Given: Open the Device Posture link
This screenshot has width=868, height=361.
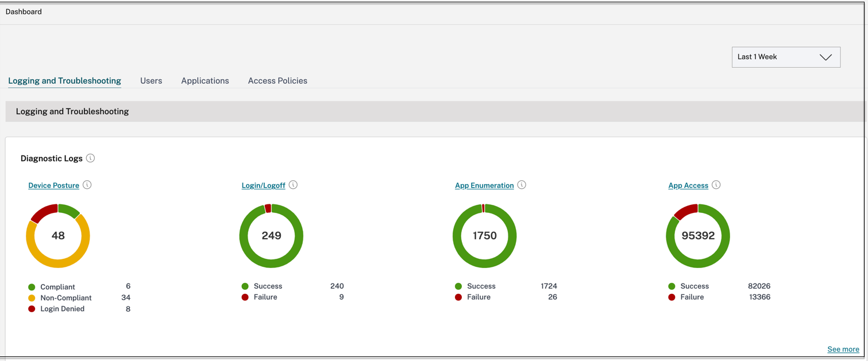Looking at the screenshot, I should click(x=53, y=185).
